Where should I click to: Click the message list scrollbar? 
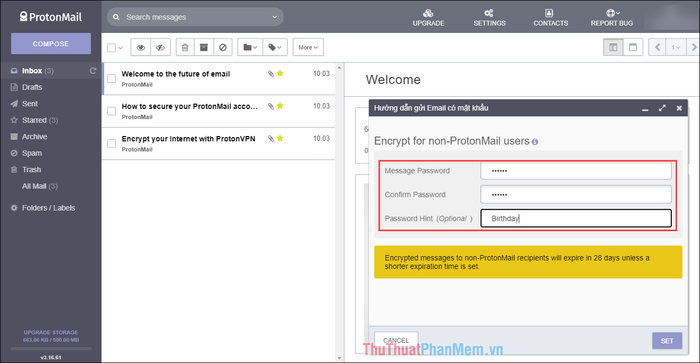(339, 213)
